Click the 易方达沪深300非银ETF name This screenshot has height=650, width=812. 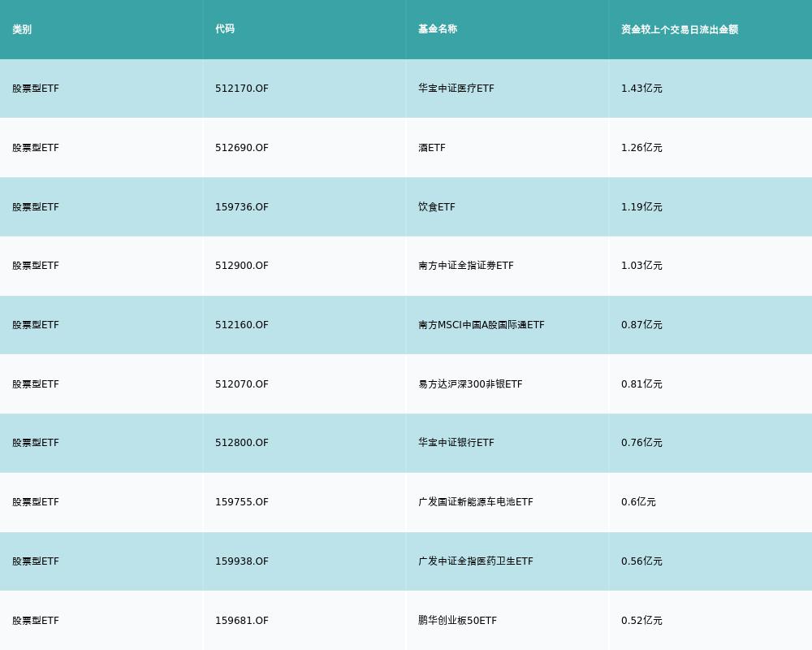coord(470,384)
